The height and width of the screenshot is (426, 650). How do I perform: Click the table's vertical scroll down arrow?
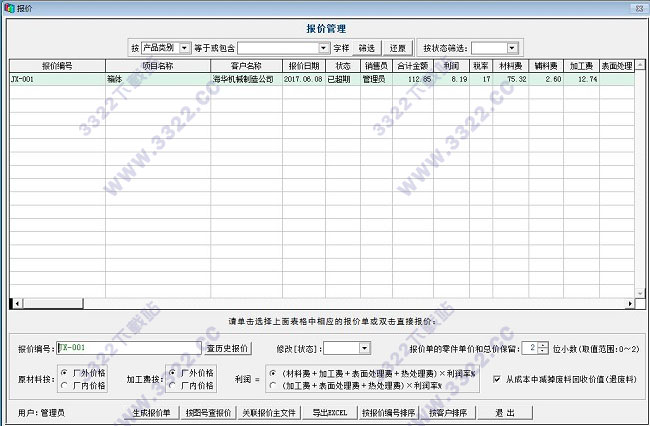[x=640, y=293]
